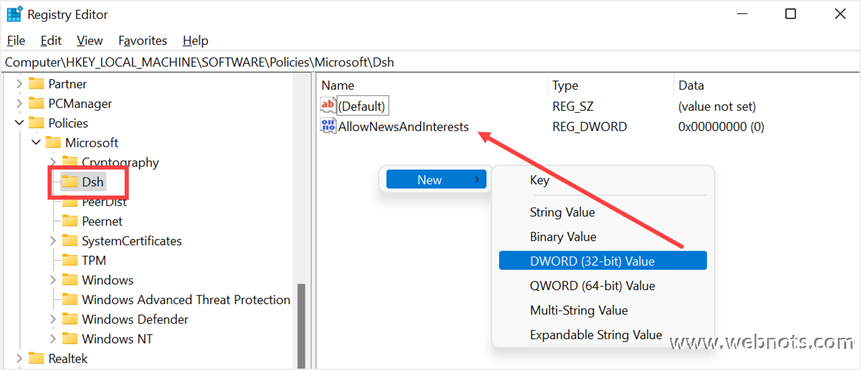The image size is (861, 370).
Task: Expand the SystemCertificates key
Action: (53, 240)
